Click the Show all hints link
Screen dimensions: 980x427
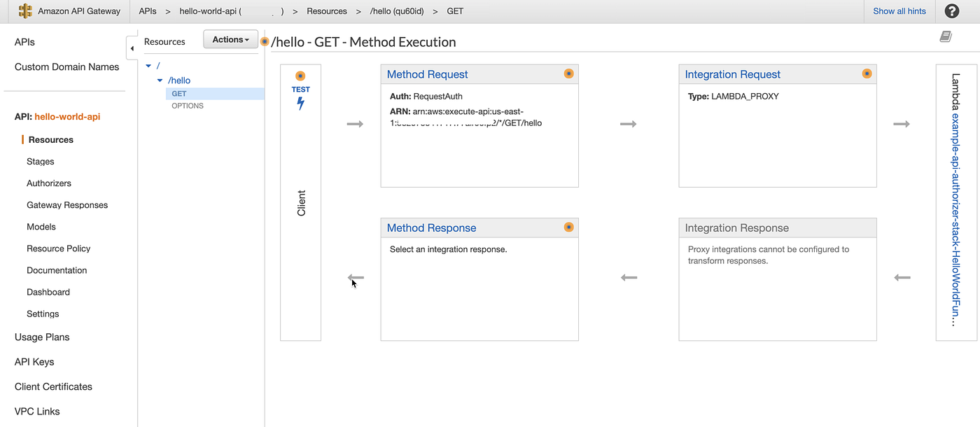click(x=899, y=10)
